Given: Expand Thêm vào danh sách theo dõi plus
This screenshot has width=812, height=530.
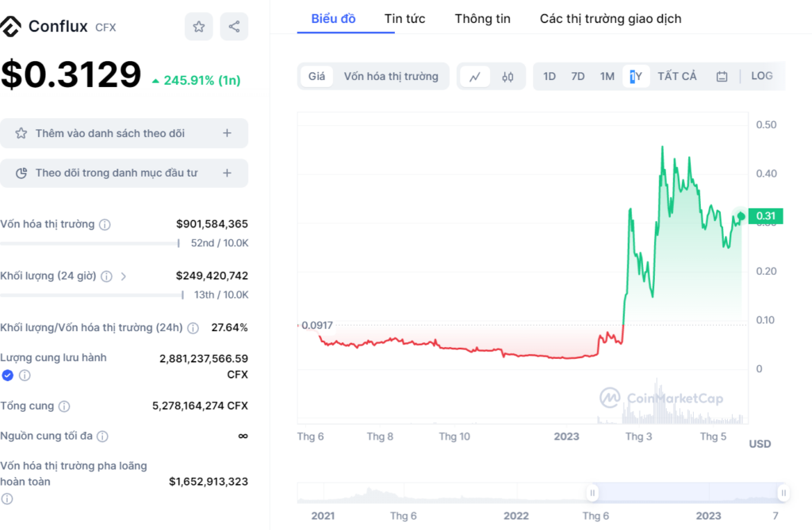Looking at the screenshot, I should pyautogui.click(x=227, y=133).
